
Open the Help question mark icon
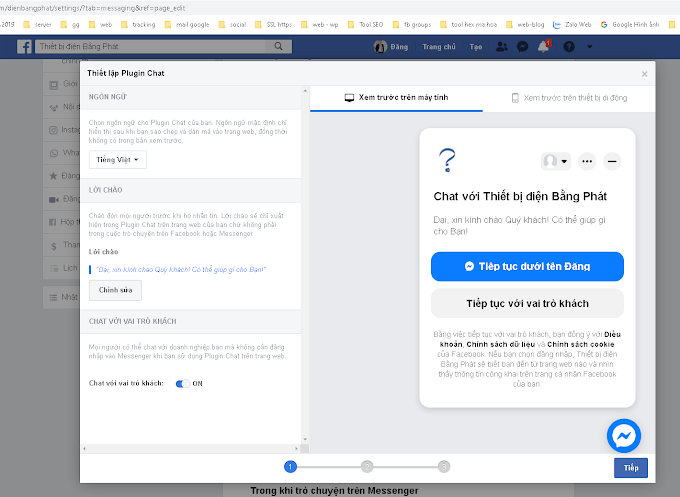[569, 46]
